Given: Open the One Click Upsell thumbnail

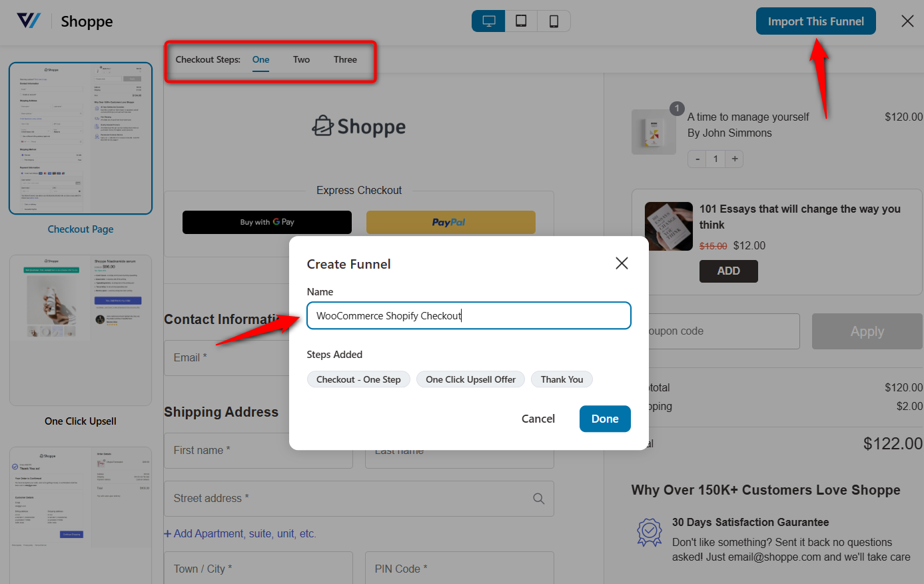Looking at the screenshot, I should pyautogui.click(x=81, y=330).
